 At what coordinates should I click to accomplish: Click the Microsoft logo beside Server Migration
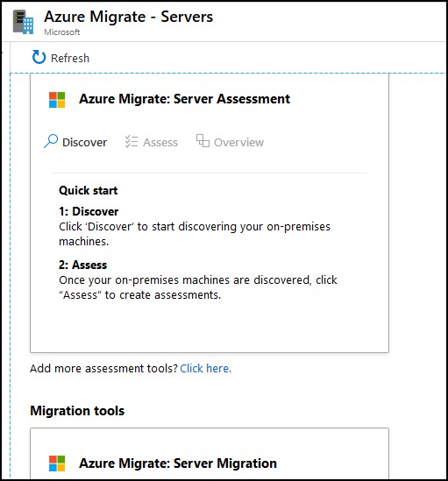[x=57, y=463]
